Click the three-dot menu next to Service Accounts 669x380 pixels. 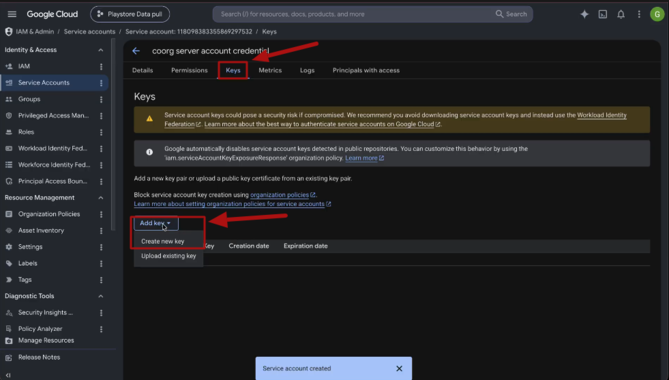[x=101, y=83]
